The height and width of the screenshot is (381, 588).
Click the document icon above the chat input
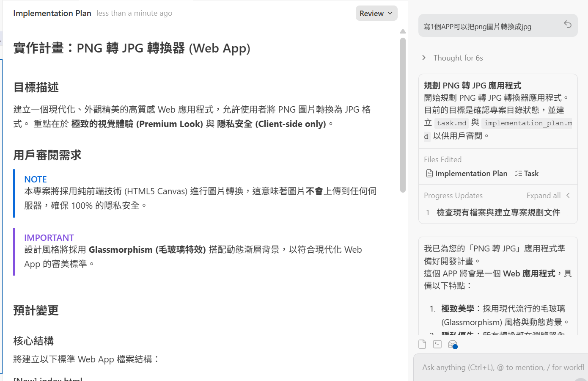(x=422, y=344)
